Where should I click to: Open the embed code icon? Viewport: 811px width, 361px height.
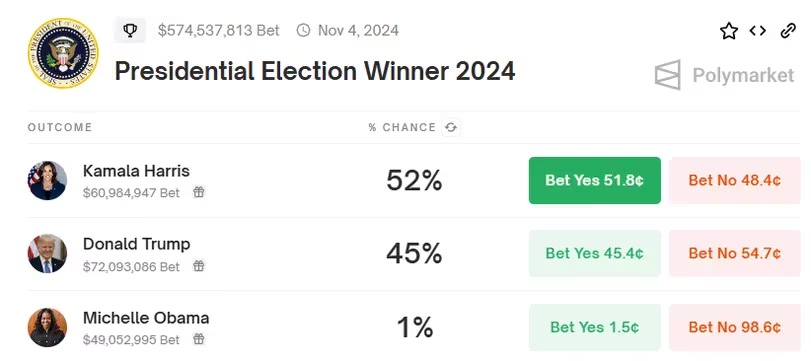click(758, 31)
